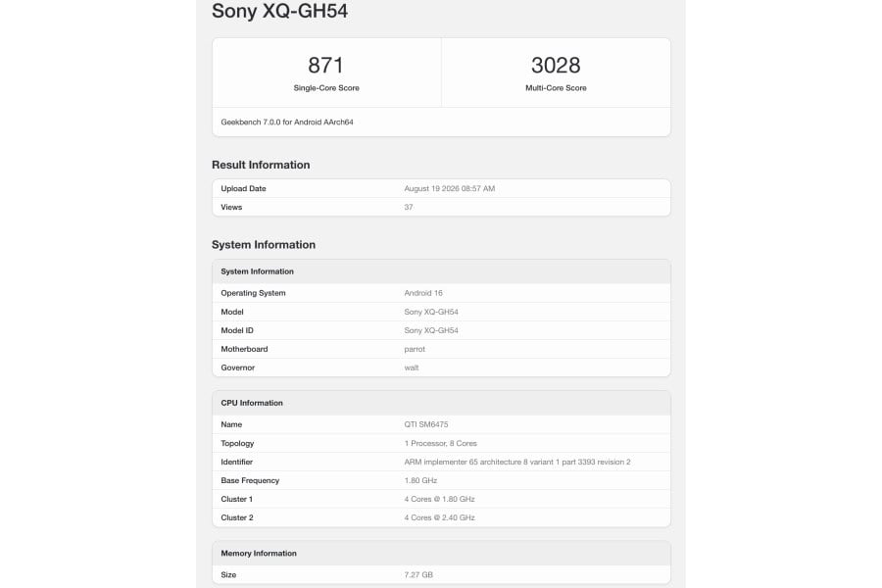Select the motherboard value parrot
The image size is (882, 588).
coord(415,350)
